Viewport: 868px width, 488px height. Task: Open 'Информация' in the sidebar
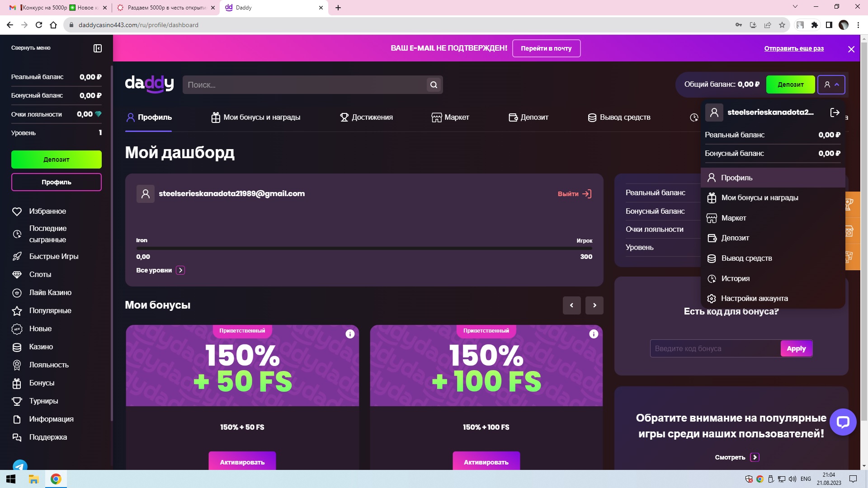42,419
